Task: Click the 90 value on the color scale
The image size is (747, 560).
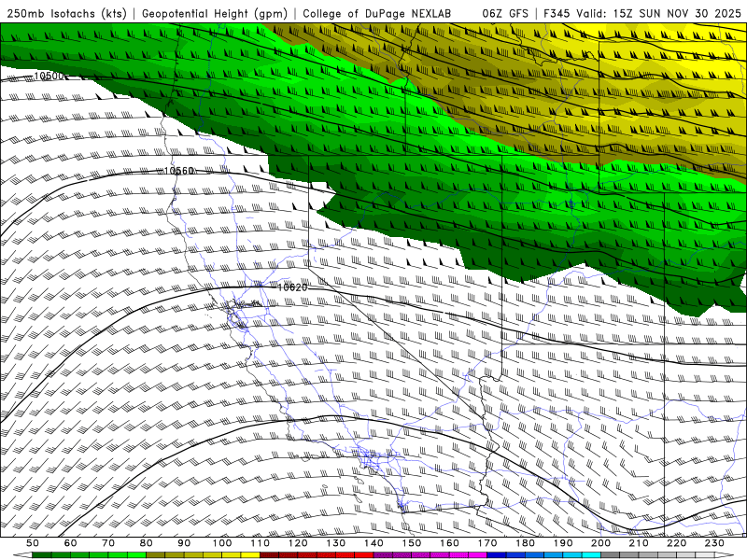Action: (x=184, y=543)
